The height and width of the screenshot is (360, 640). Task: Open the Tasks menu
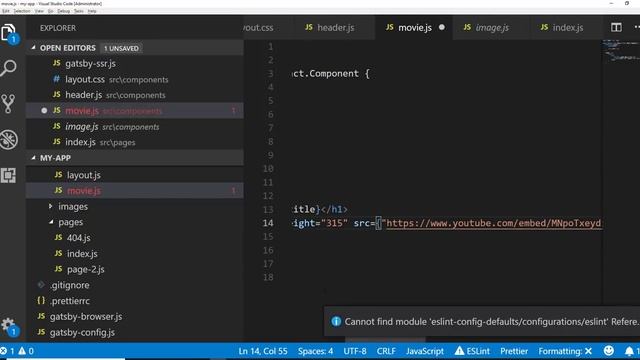tap(79, 11)
